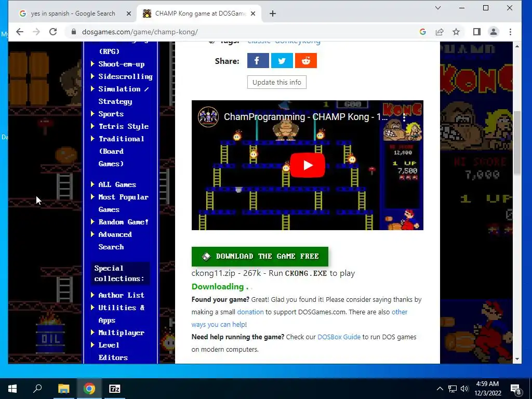The height and width of the screenshot is (399, 532).
Task: Click the arrow beside Tetris Style
Action: (x=92, y=126)
